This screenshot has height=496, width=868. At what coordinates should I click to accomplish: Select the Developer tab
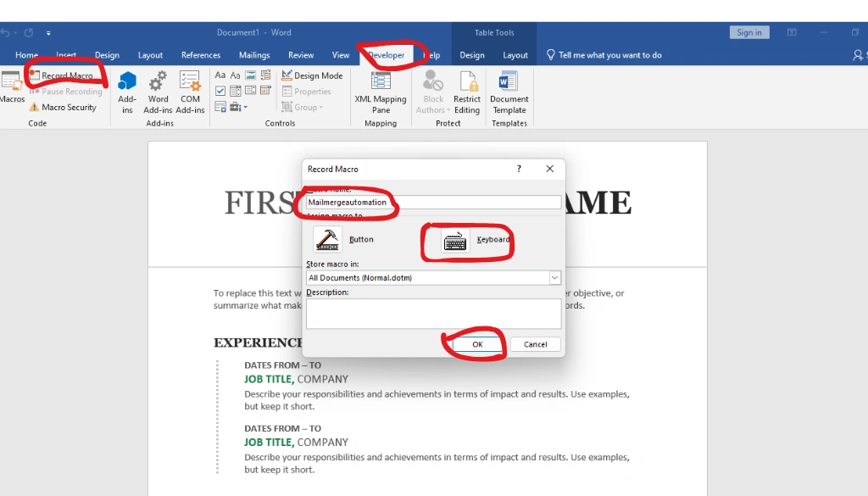[386, 55]
